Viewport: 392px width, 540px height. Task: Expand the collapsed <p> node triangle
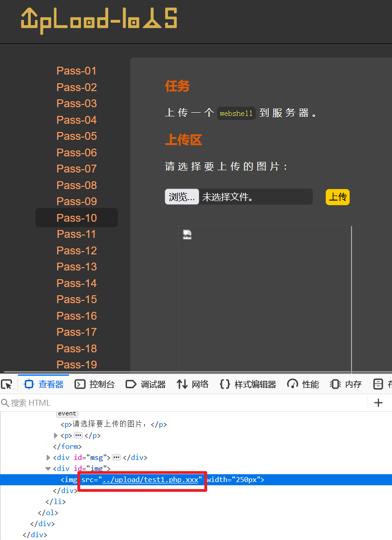[56, 436]
